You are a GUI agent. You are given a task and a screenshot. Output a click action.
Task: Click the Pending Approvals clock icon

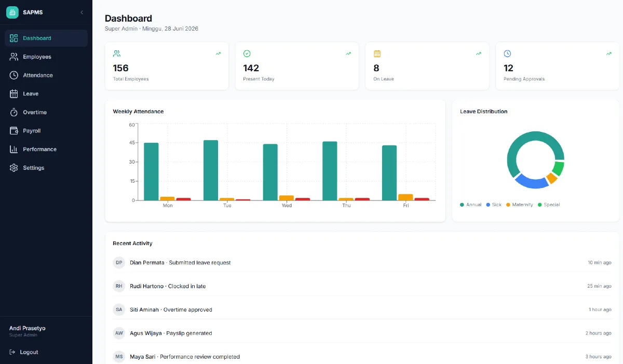[x=508, y=53]
